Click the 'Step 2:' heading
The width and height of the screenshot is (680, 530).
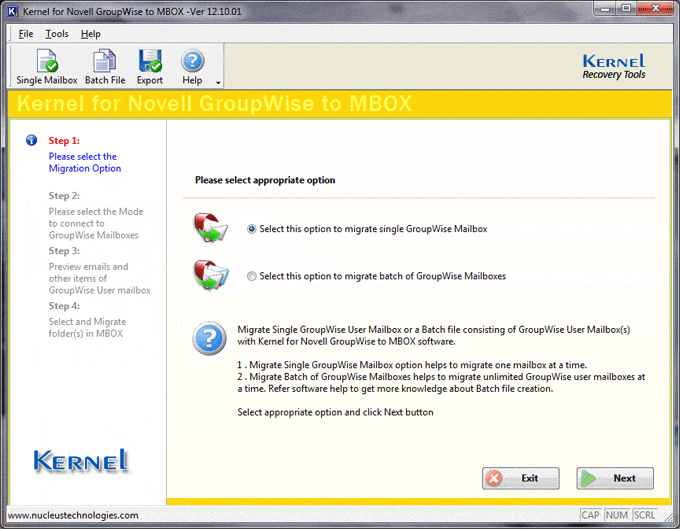[64, 196]
